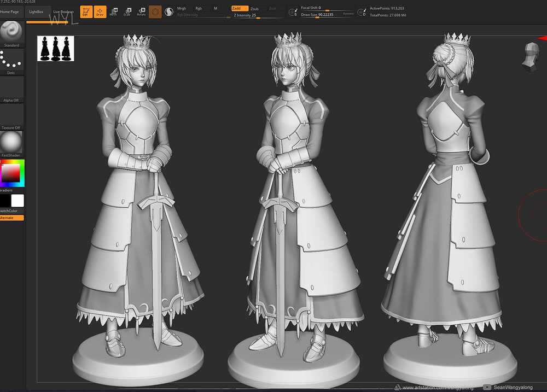Open the Standard brush picker

point(11,34)
